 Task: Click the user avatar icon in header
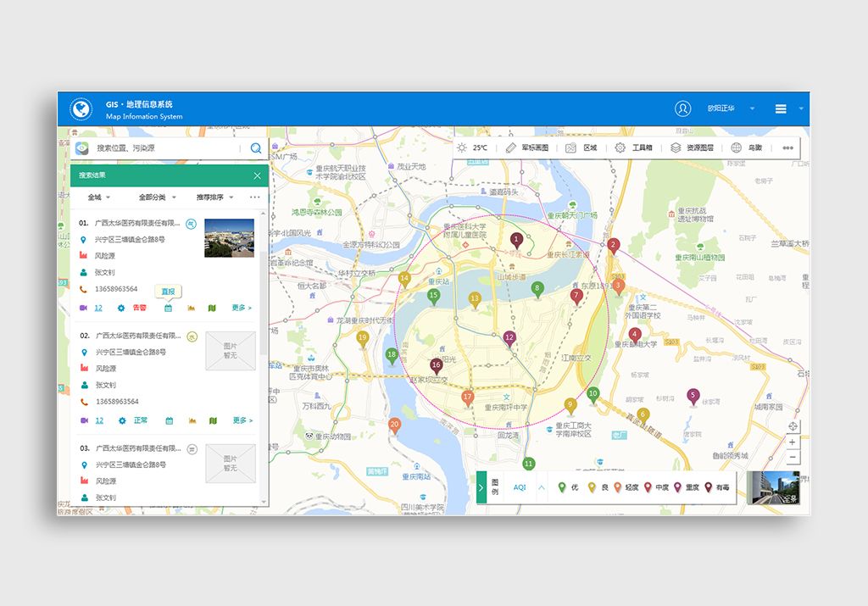(x=683, y=108)
